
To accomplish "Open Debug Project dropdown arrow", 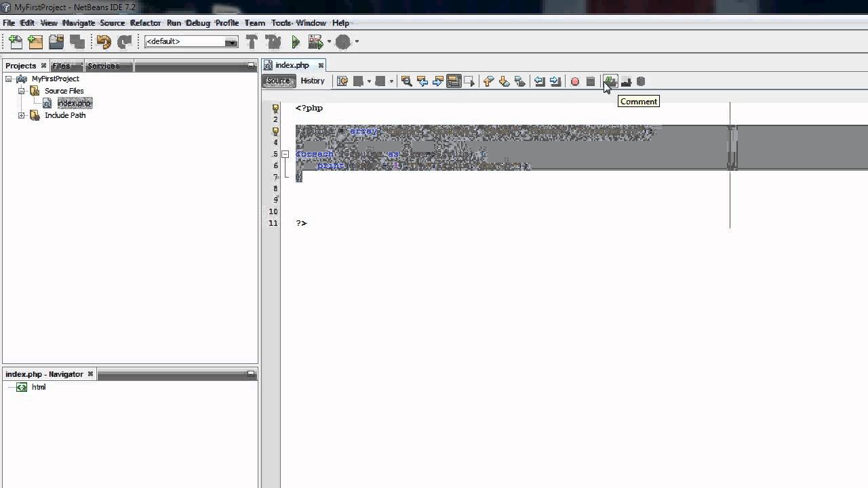I will 329,42.
